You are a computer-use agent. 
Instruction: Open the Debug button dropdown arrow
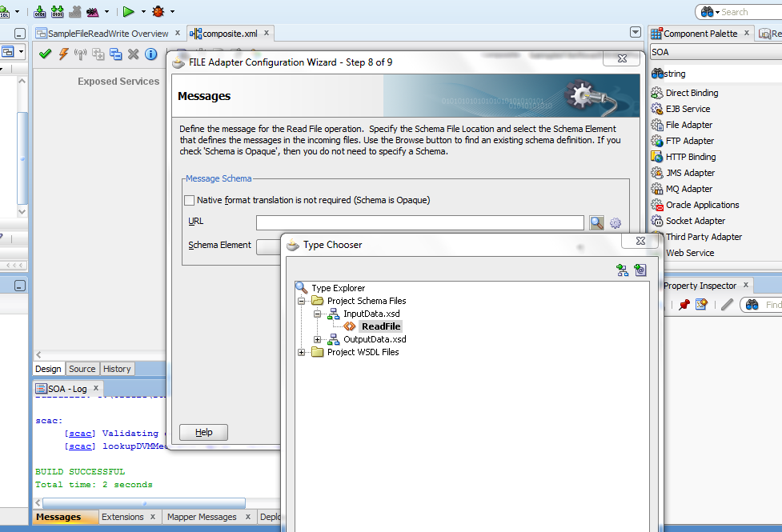(173, 11)
